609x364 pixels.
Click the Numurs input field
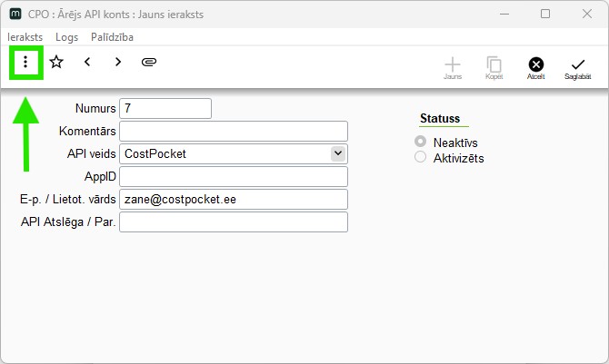pyautogui.click(x=165, y=109)
